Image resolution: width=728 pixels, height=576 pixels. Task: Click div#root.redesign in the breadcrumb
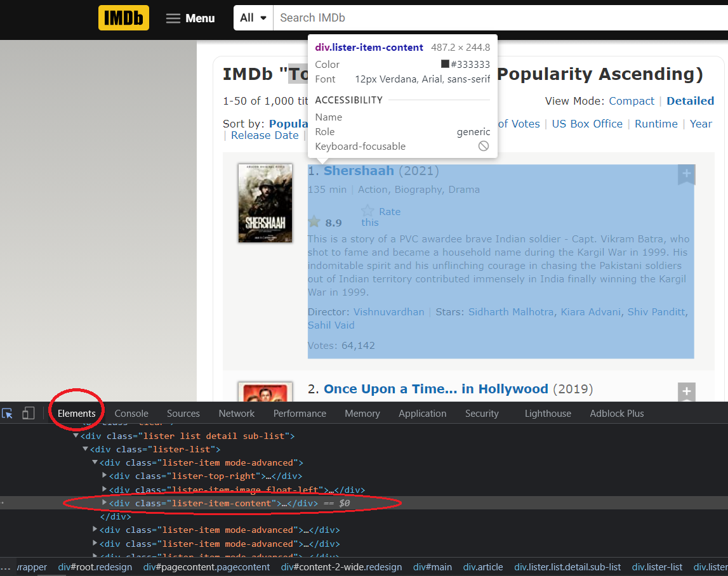[x=95, y=567]
